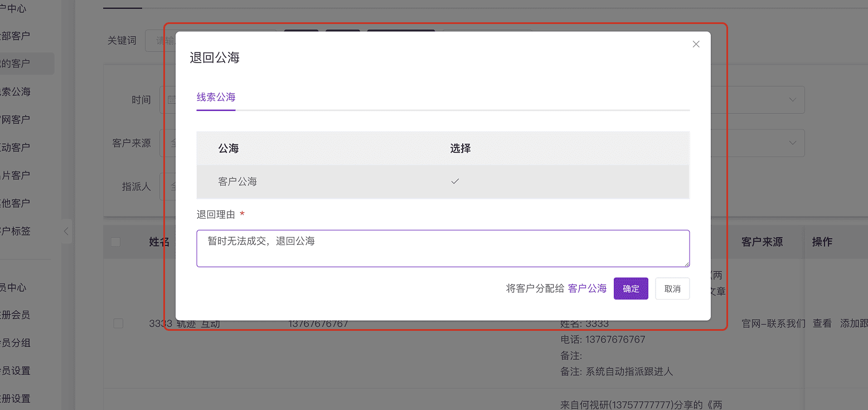The width and height of the screenshot is (868, 410).
Task: Open 客户标签 in the left sidebar
Action: point(15,231)
